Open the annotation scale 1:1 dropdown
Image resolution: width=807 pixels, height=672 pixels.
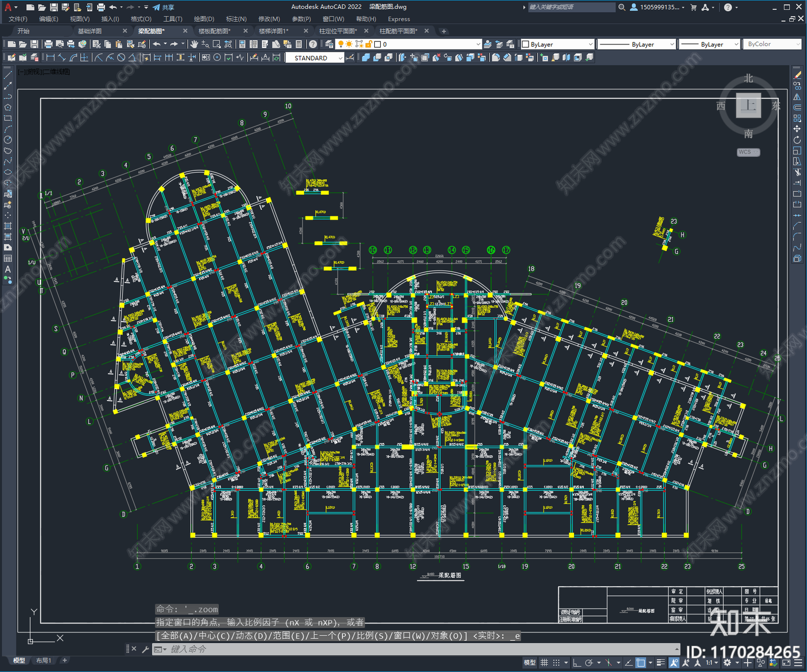tap(711, 662)
